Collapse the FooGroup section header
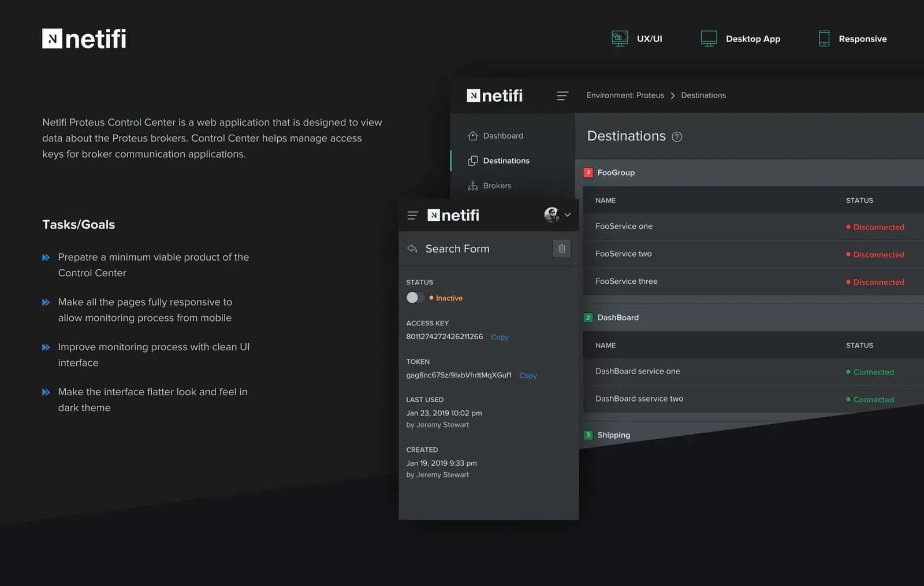 (751, 172)
